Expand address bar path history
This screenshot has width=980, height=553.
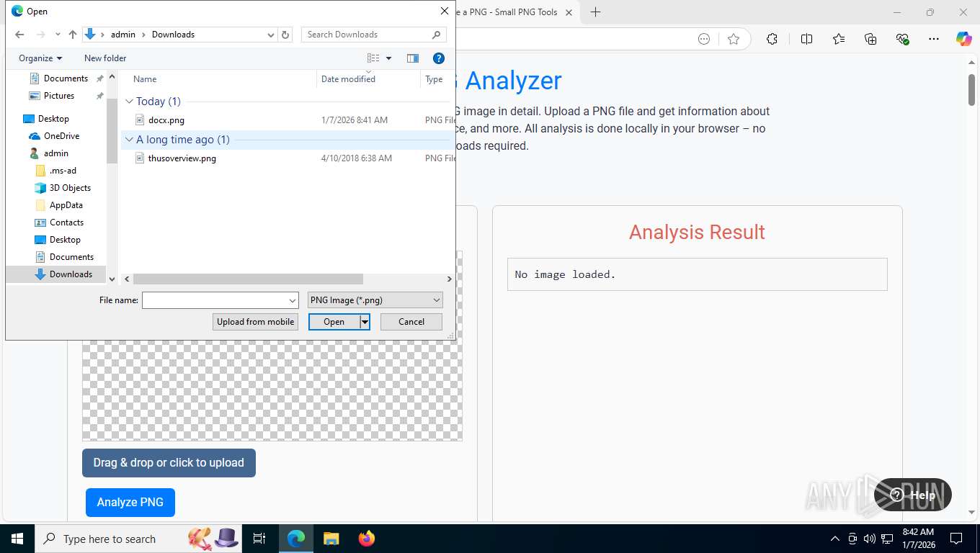pyautogui.click(x=271, y=35)
